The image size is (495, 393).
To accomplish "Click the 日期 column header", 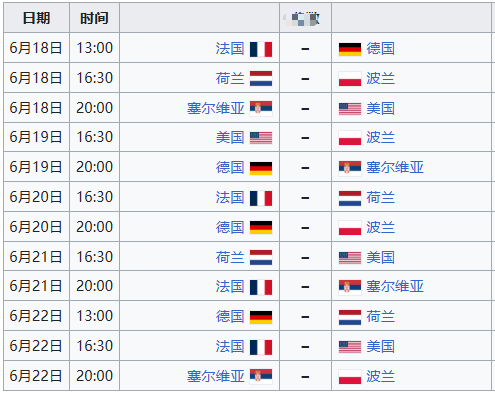I will [36, 18].
